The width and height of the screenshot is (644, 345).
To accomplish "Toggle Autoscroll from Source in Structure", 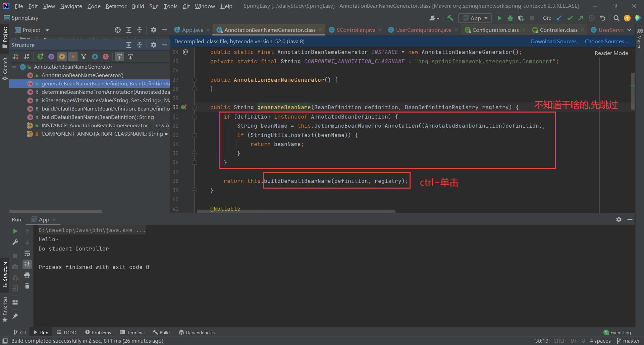I will click(130, 57).
